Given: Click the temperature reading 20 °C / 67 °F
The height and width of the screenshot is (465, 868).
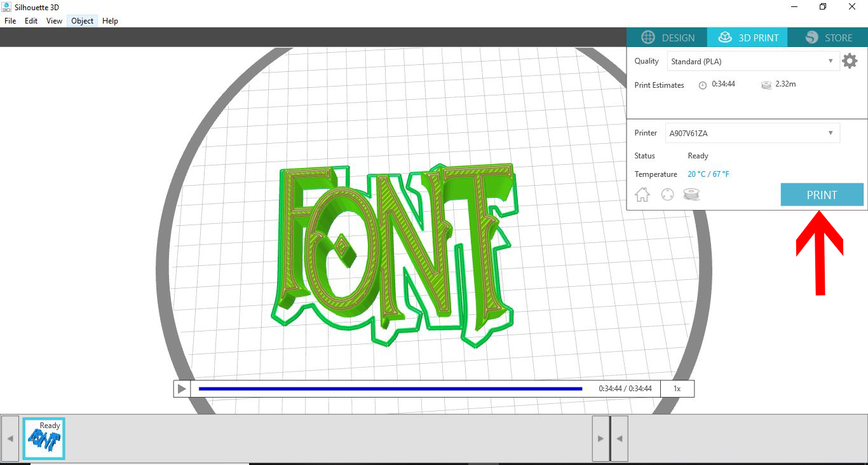Looking at the screenshot, I should [709, 174].
